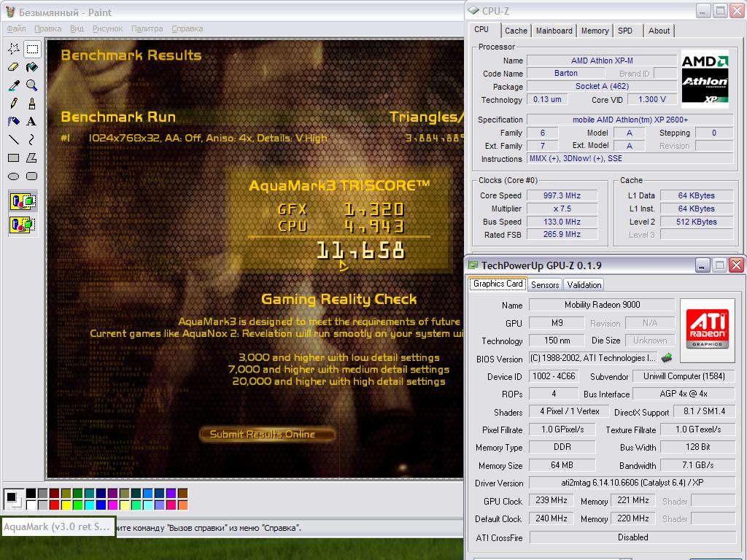747x560 pixels.
Task: Click the AMD Athlon XP logo in CPU-Z
Action: (x=705, y=79)
